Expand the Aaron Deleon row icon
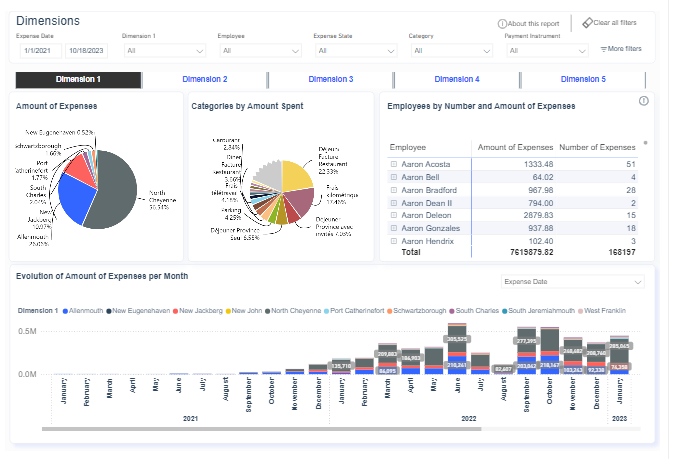Image resolution: width=673 pixels, height=459 pixels. tap(393, 215)
